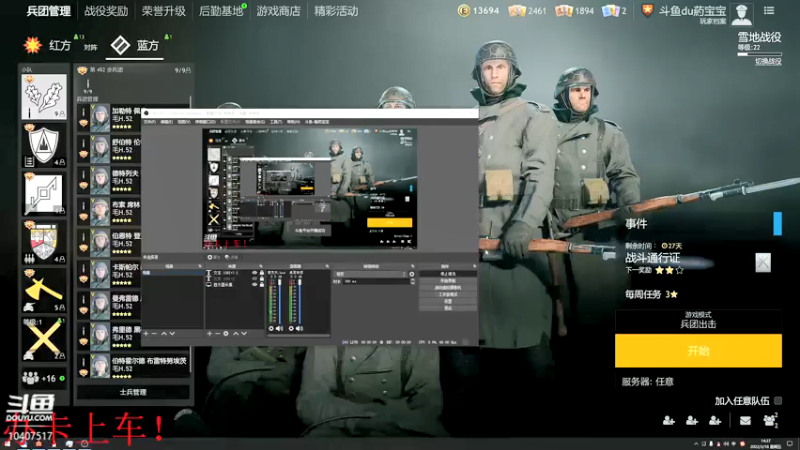Open the 战役奖励 tab
This screenshot has width=800, height=450.
point(106,11)
